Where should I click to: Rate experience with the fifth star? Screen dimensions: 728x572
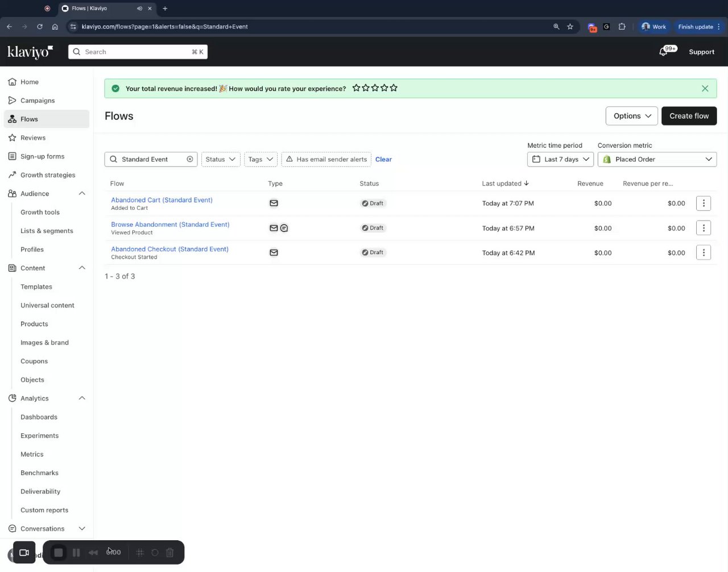tap(394, 88)
